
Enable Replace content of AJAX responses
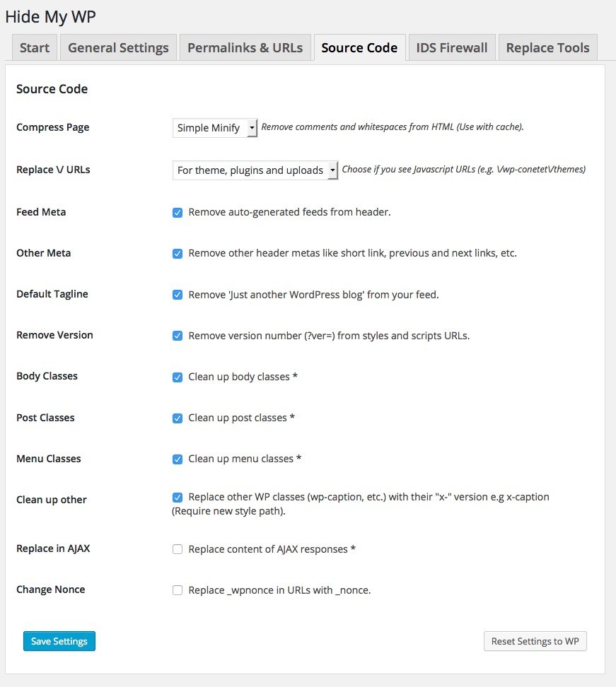coord(178,549)
